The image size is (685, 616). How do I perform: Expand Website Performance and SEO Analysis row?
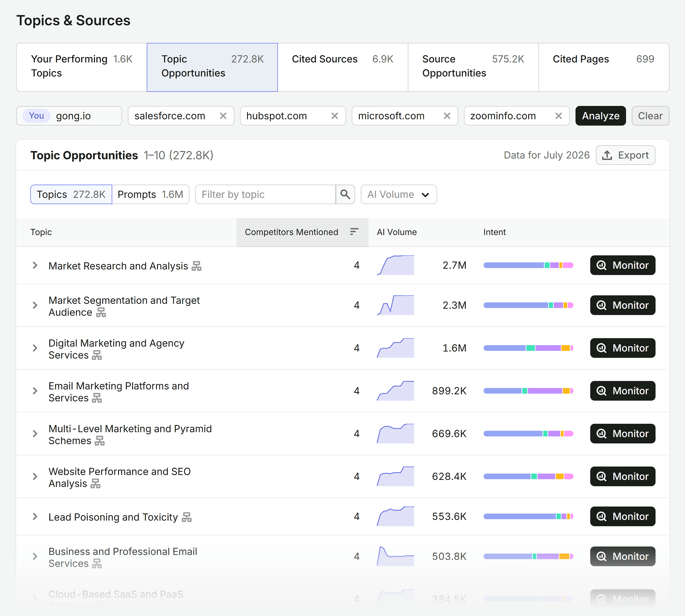[35, 477]
